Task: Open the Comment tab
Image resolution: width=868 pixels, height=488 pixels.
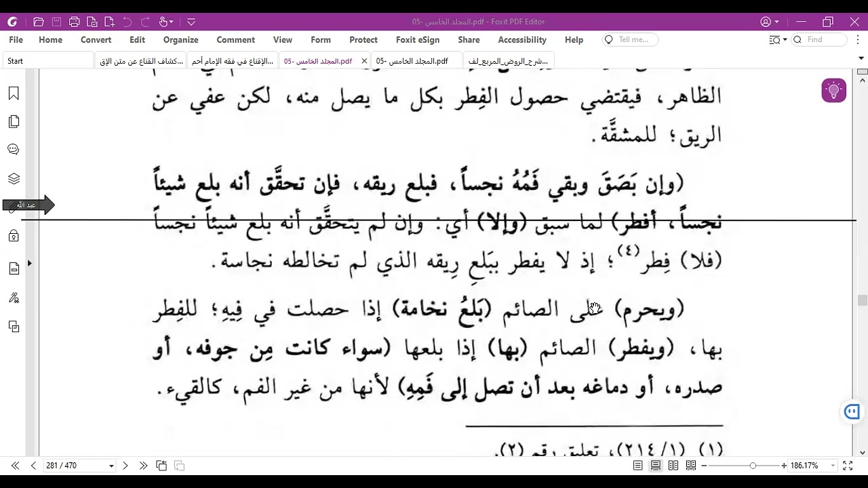Action: [x=235, y=40]
